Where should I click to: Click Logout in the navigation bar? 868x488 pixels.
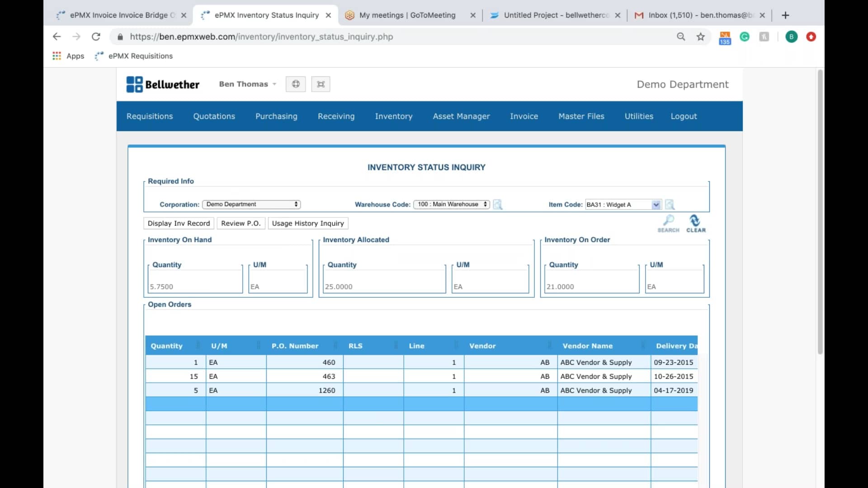684,116
